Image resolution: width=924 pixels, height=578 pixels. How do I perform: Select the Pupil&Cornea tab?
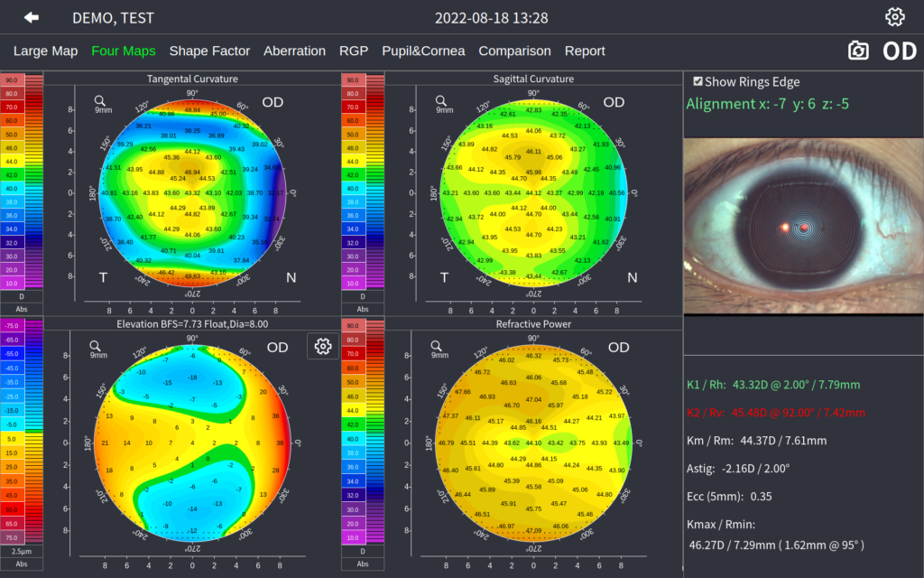point(423,51)
